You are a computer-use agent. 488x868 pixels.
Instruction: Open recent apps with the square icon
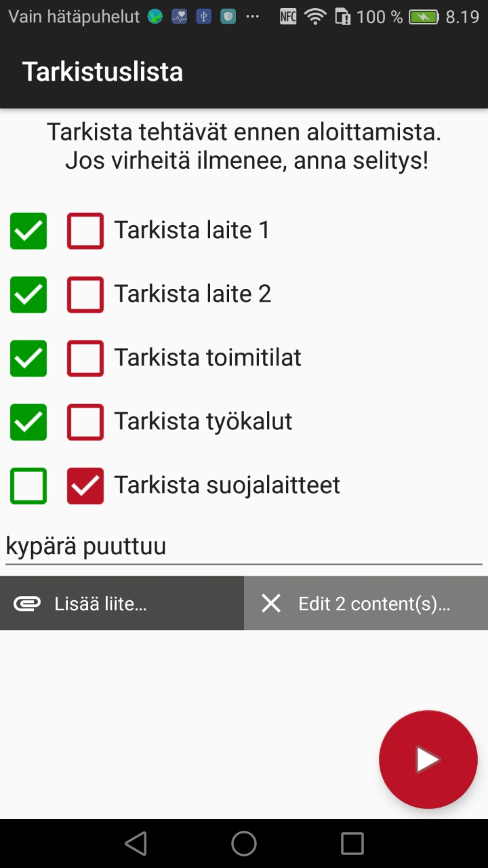click(352, 844)
